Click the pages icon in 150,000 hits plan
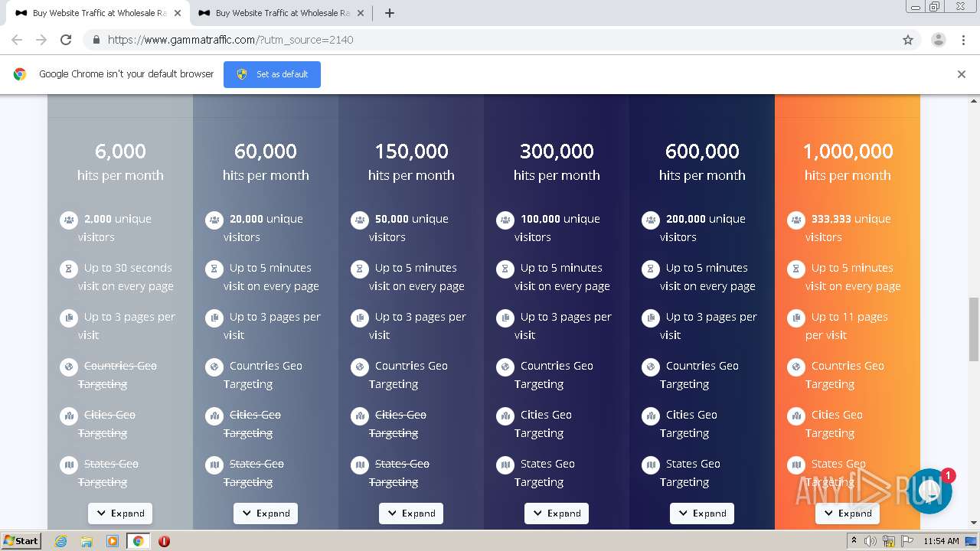Image resolution: width=980 pixels, height=551 pixels. point(360,318)
